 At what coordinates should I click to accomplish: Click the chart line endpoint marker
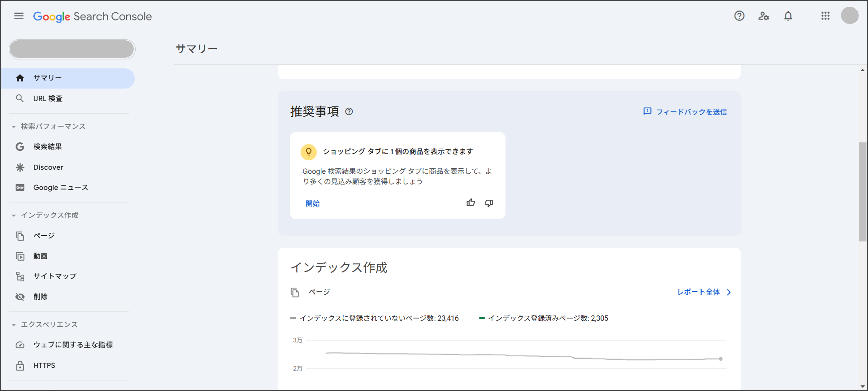(x=720, y=359)
